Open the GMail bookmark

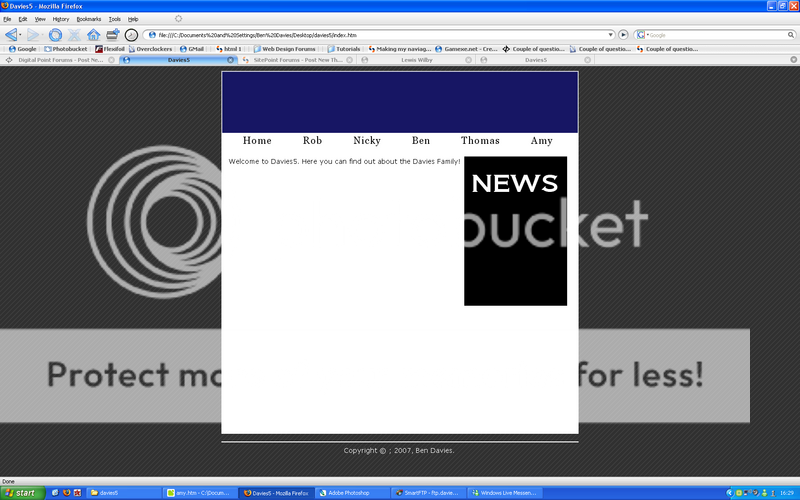point(192,49)
